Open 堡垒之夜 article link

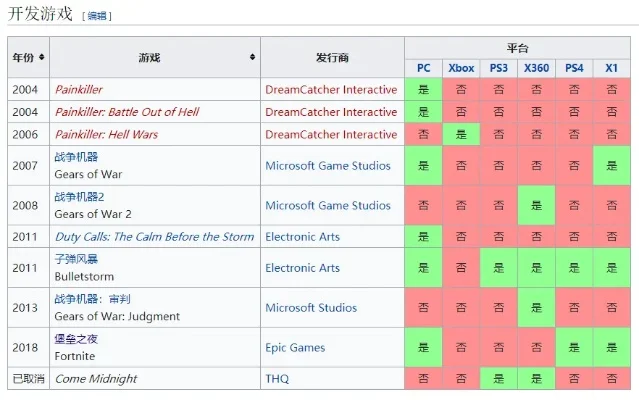(77, 339)
